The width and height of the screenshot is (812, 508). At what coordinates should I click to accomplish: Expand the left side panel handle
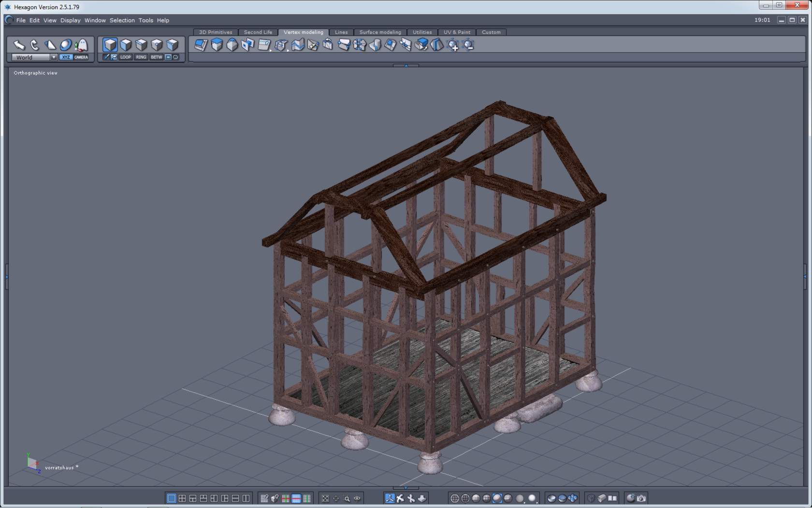pyautogui.click(x=7, y=277)
